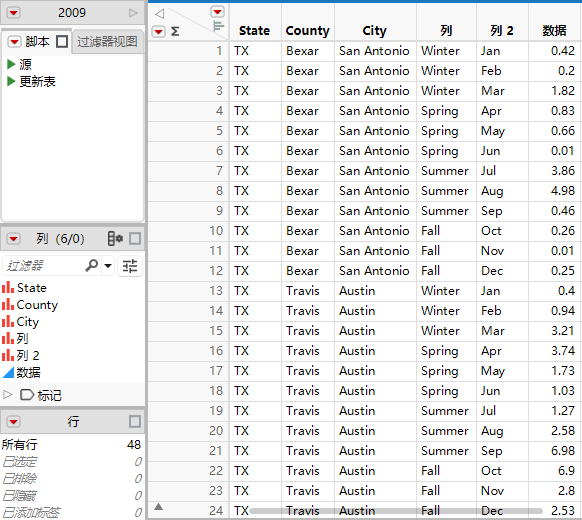The image size is (582, 520).
Task: Toggle the checkbox in 行 panel header
Action: point(135,422)
